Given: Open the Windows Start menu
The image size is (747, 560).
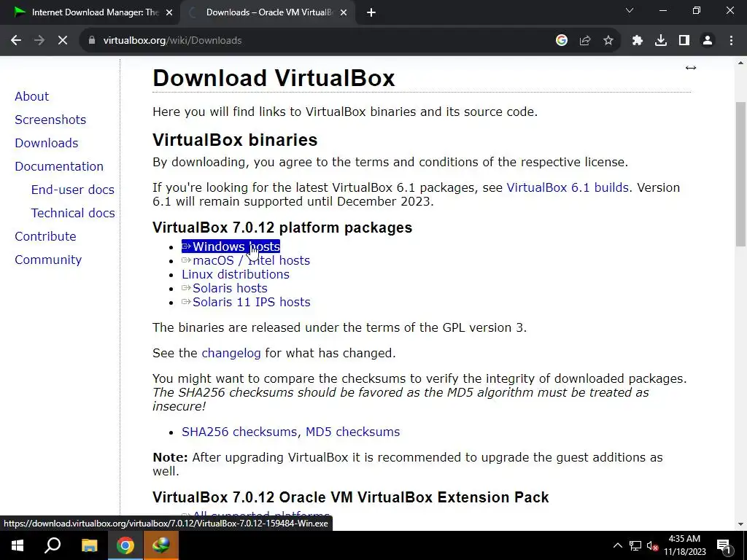Looking at the screenshot, I should point(18,545).
